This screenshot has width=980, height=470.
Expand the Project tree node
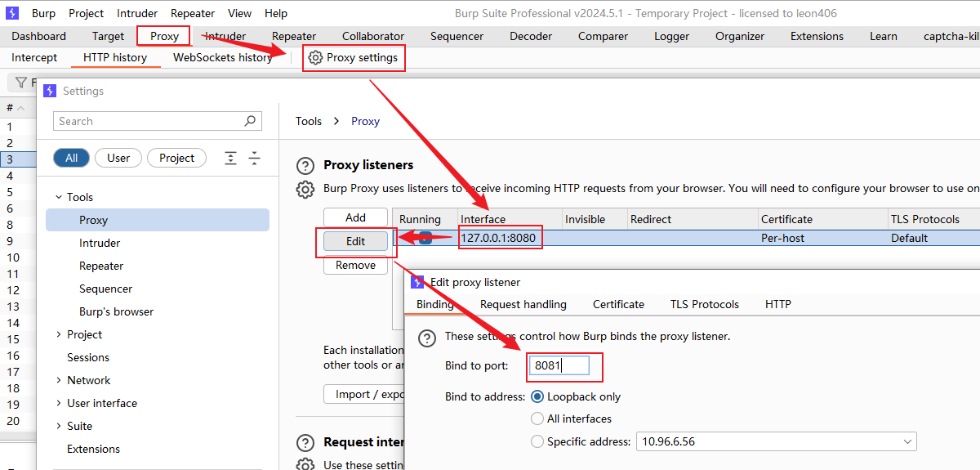pyautogui.click(x=59, y=334)
